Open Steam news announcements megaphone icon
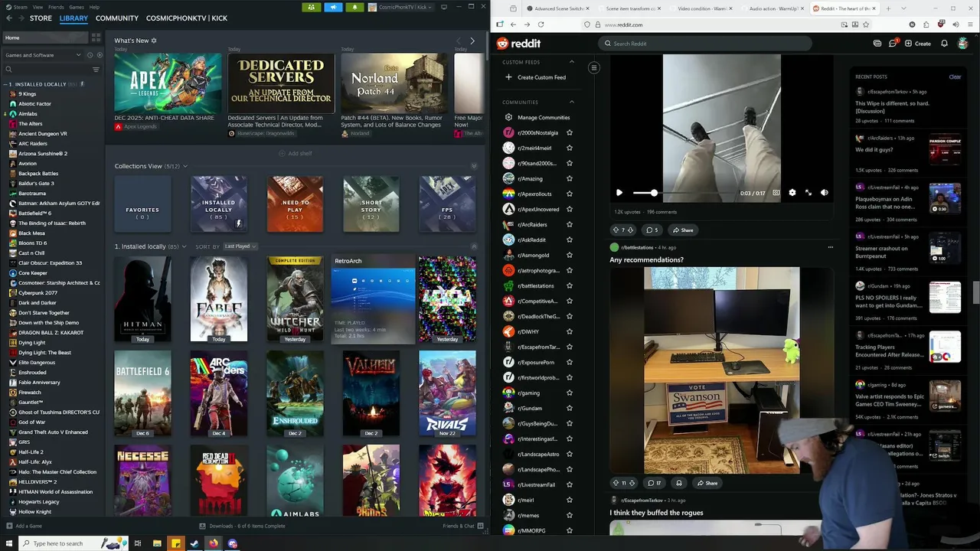The image size is (980, 551). click(x=333, y=7)
